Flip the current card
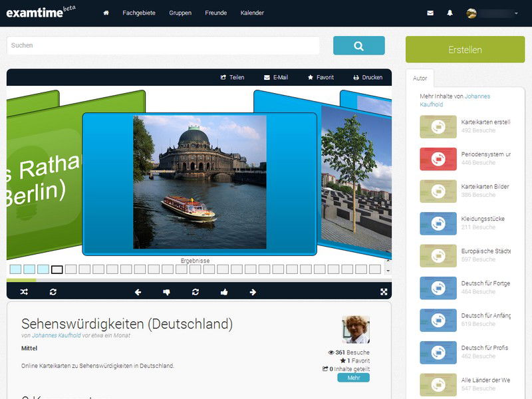Screen dimensions: 532x399 pos(195,292)
